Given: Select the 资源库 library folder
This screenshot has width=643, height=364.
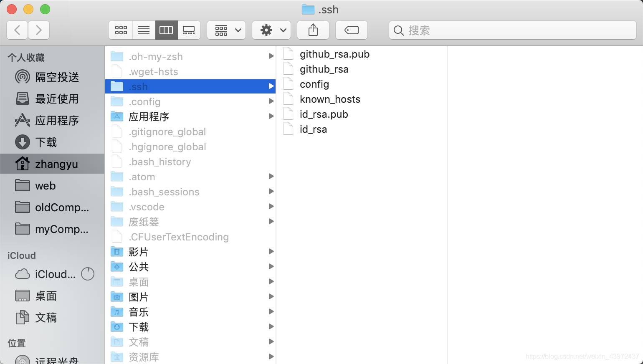Looking at the screenshot, I should (190, 357).
